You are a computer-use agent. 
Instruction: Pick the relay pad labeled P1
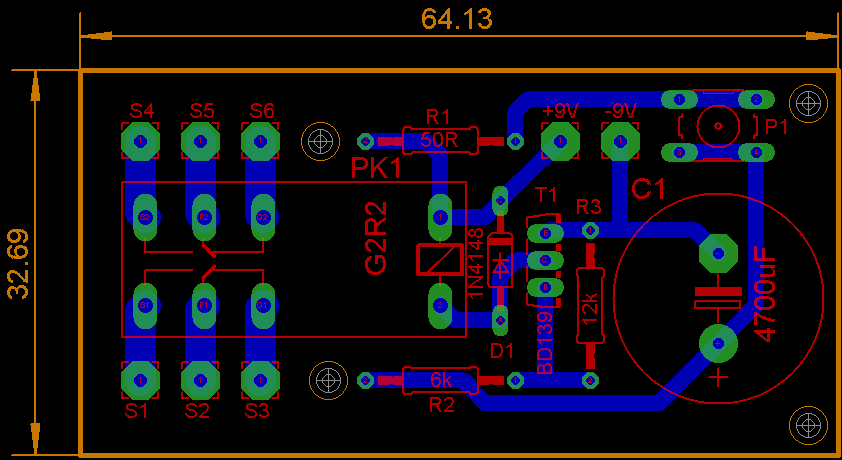(204, 306)
